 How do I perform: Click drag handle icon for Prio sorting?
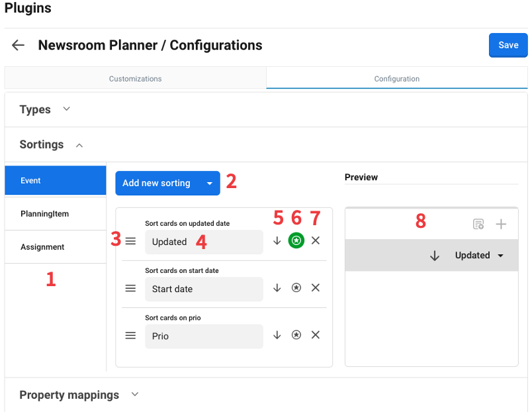[x=130, y=336]
